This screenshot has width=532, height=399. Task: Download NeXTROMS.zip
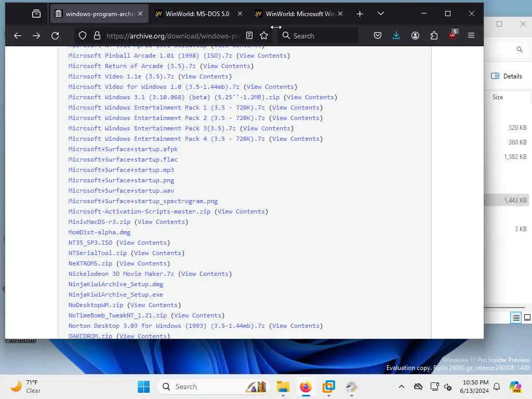pos(90,263)
